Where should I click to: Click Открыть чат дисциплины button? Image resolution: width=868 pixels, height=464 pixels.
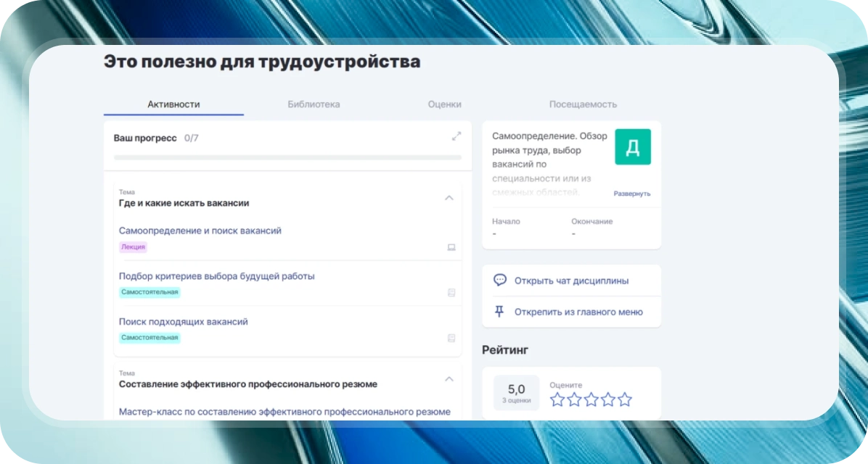(572, 281)
